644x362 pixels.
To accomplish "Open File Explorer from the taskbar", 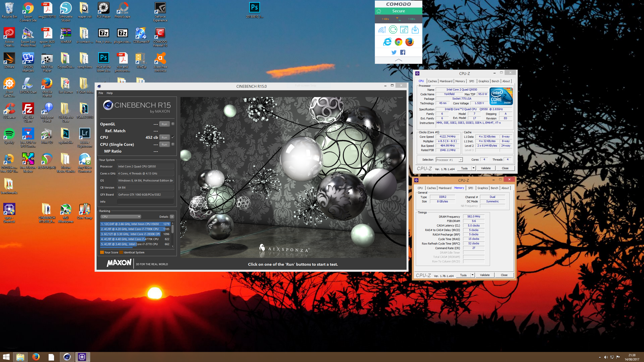I will pyautogui.click(x=20, y=357).
